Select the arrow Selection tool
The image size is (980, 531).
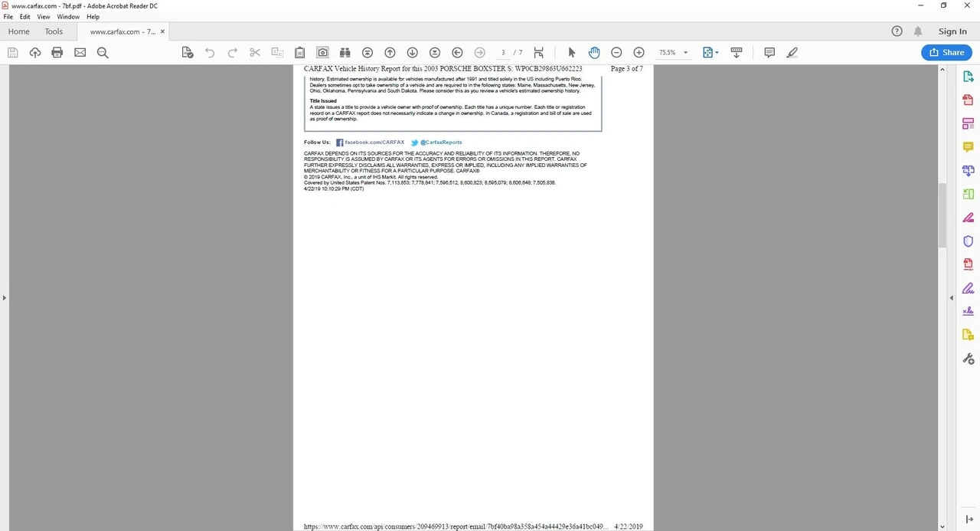click(571, 52)
